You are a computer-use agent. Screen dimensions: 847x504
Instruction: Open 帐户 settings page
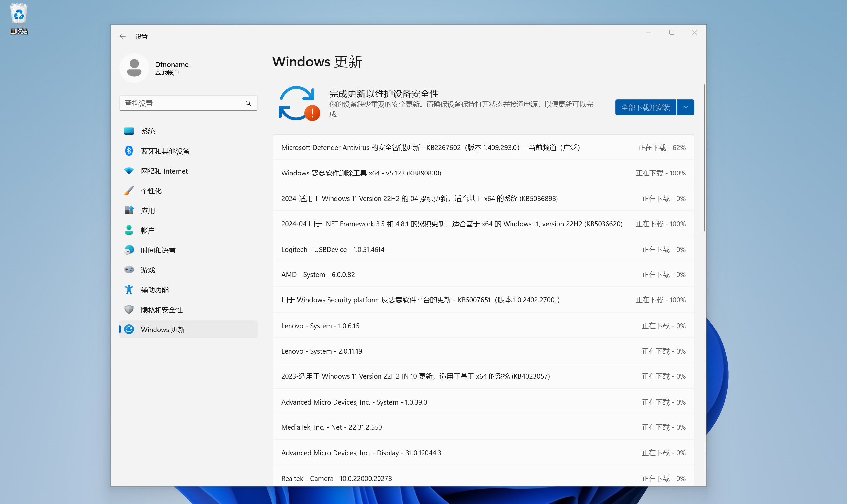click(148, 230)
